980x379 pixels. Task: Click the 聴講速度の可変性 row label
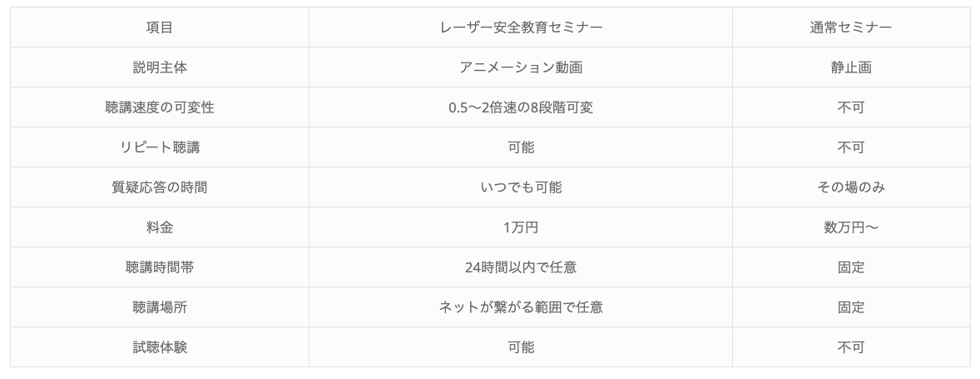[x=159, y=107]
